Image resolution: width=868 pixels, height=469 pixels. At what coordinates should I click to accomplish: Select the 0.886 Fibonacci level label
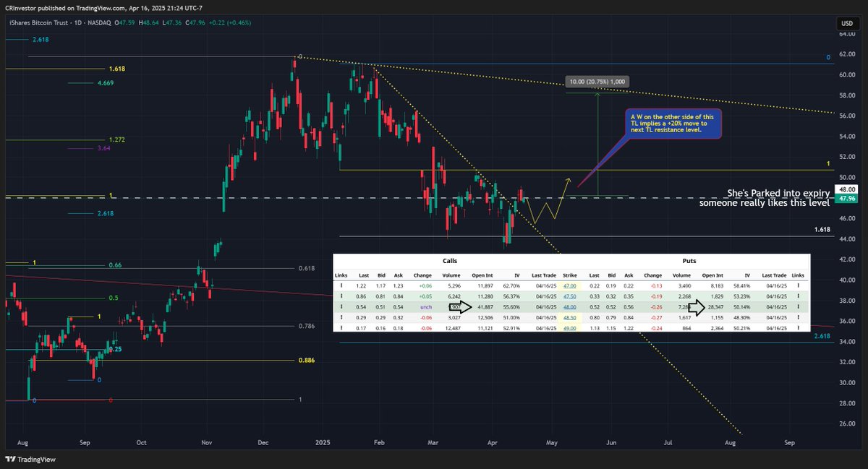pyautogui.click(x=306, y=360)
